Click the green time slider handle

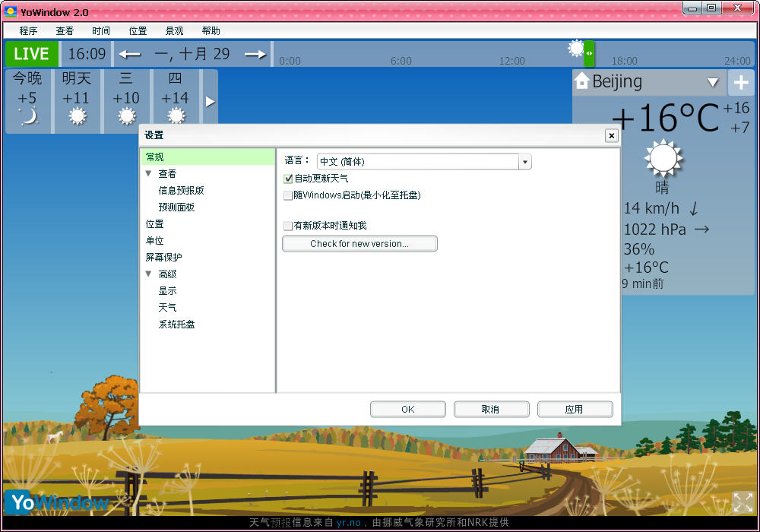click(589, 53)
